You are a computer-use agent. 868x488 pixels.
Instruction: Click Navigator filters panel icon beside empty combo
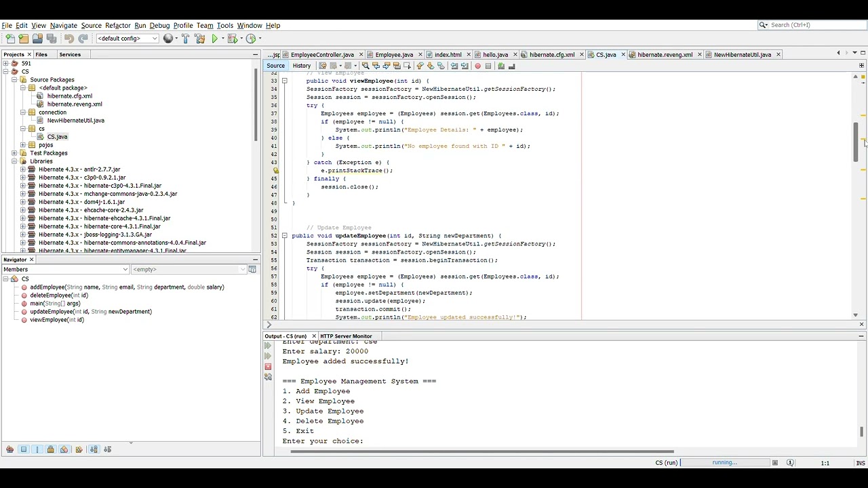pos(252,269)
